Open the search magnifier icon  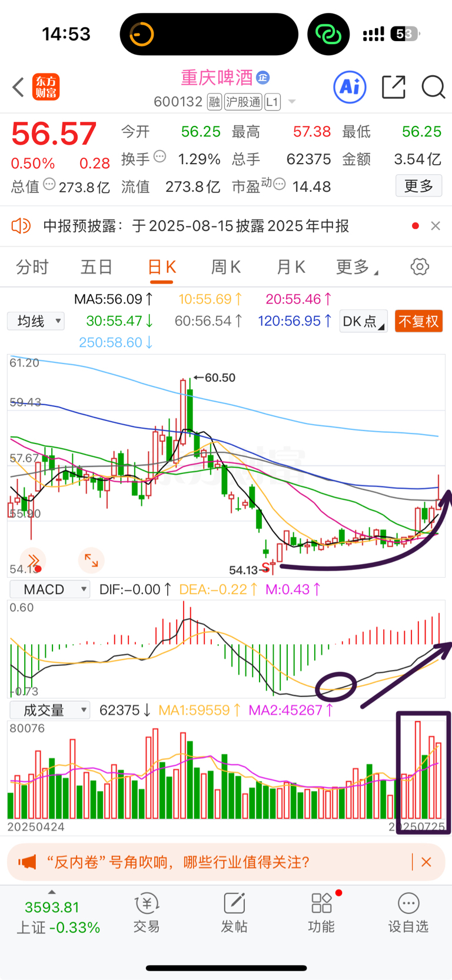coord(433,87)
